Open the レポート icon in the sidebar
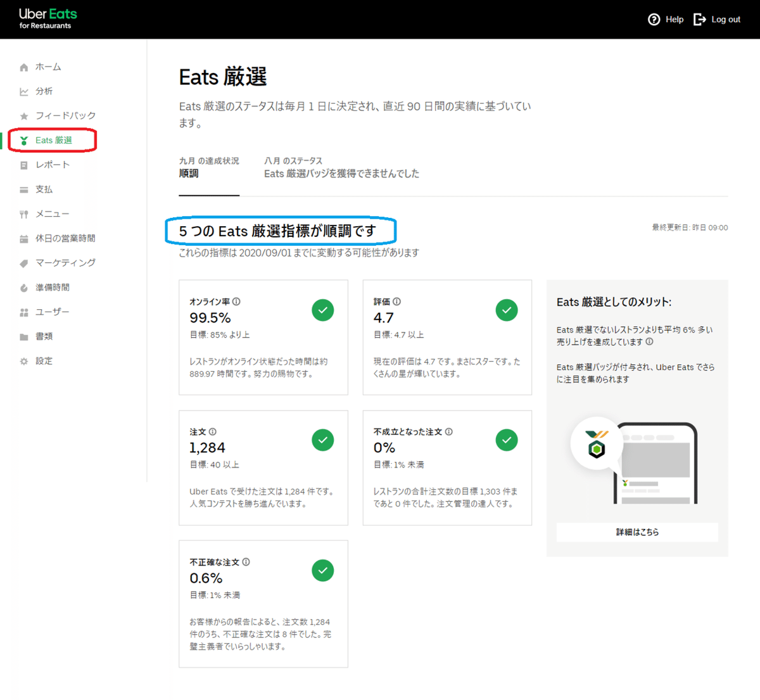Image resolution: width=760 pixels, height=700 pixels. click(23, 165)
